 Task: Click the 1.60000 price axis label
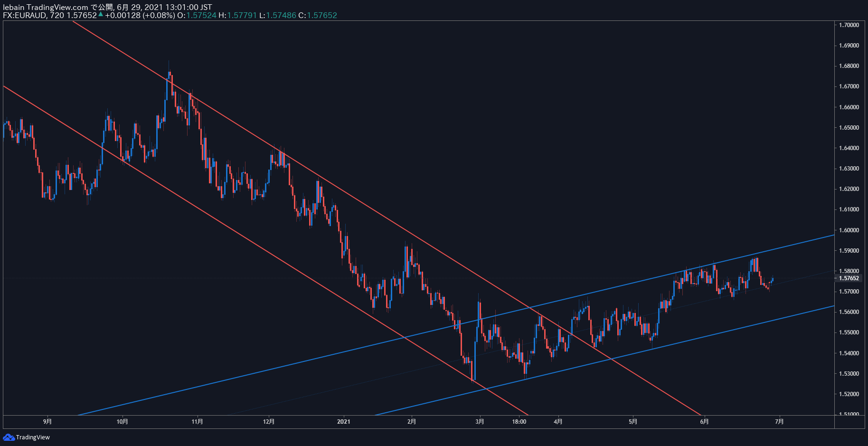point(849,230)
